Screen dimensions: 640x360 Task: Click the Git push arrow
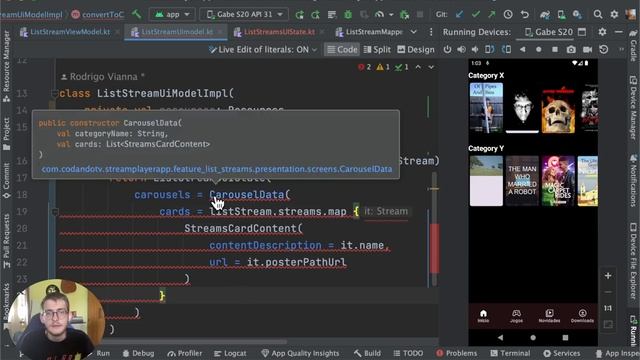(491, 14)
